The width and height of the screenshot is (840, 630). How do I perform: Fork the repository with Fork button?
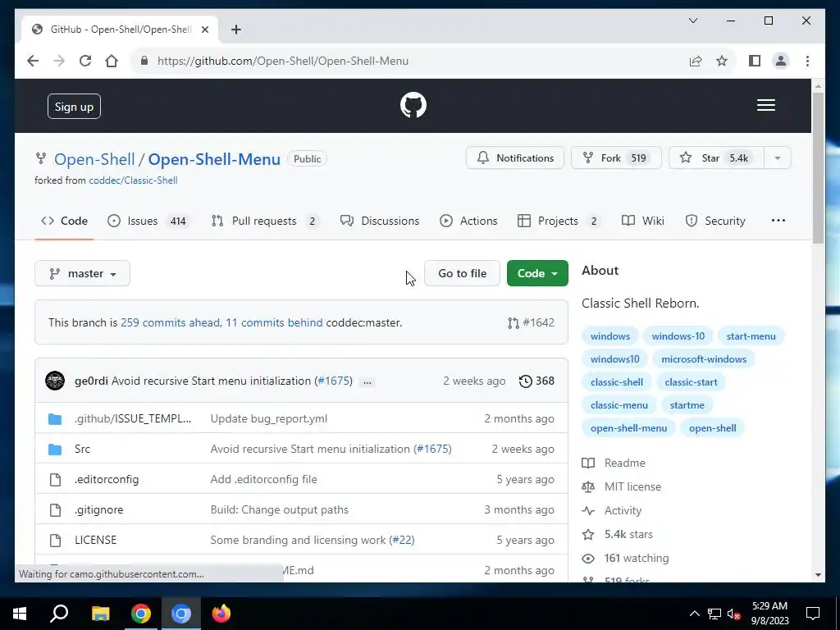tap(616, 158)
